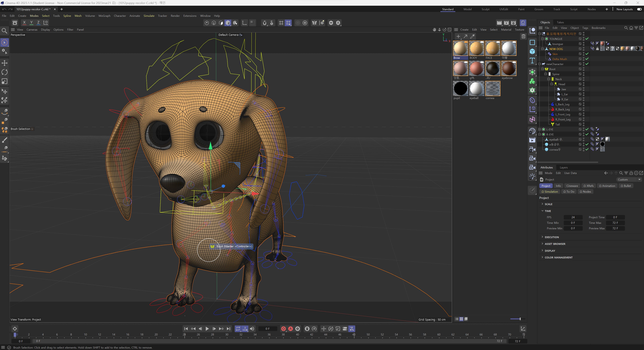The width and height of the screenshot is (644, 350).
Task: Open the Cineware project tab
Action: (572, 186)
